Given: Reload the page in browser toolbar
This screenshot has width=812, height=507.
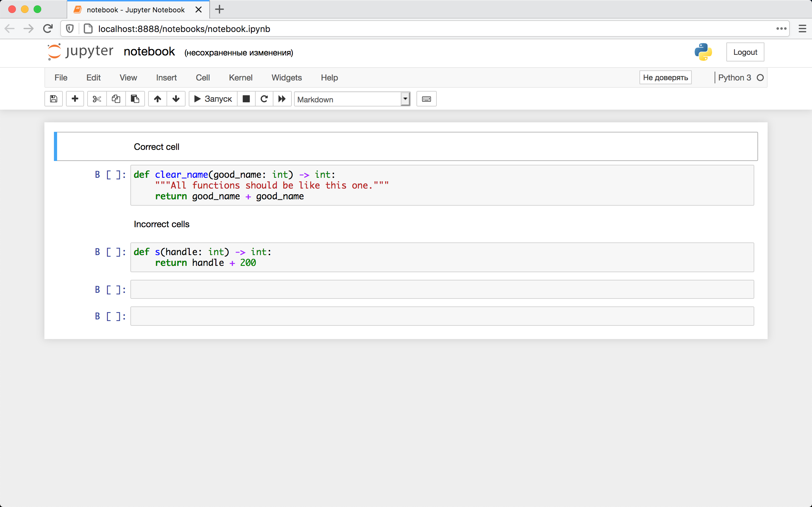Looking at the screenshot, I should [x=48, y=29].
